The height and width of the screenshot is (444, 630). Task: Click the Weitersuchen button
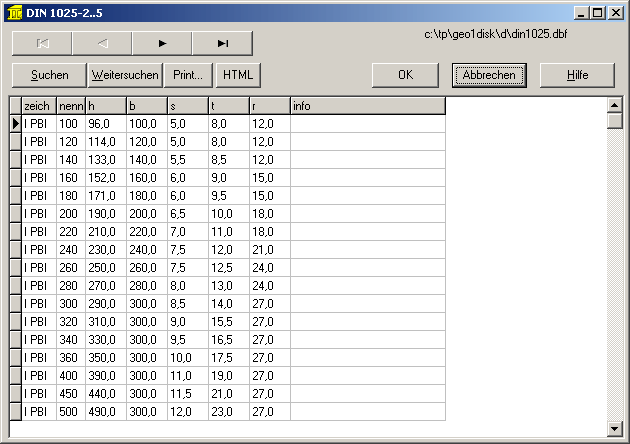124,75
